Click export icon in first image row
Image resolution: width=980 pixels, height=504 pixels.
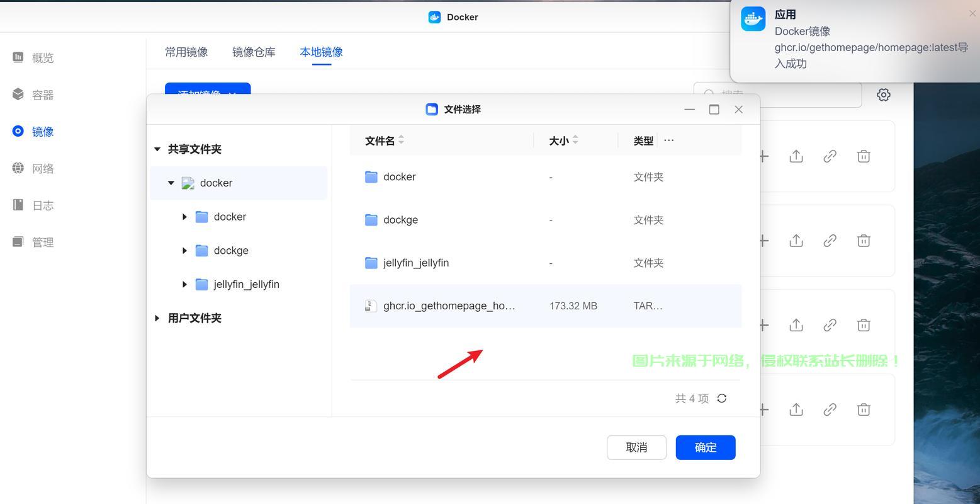click(x=796, y=156)
